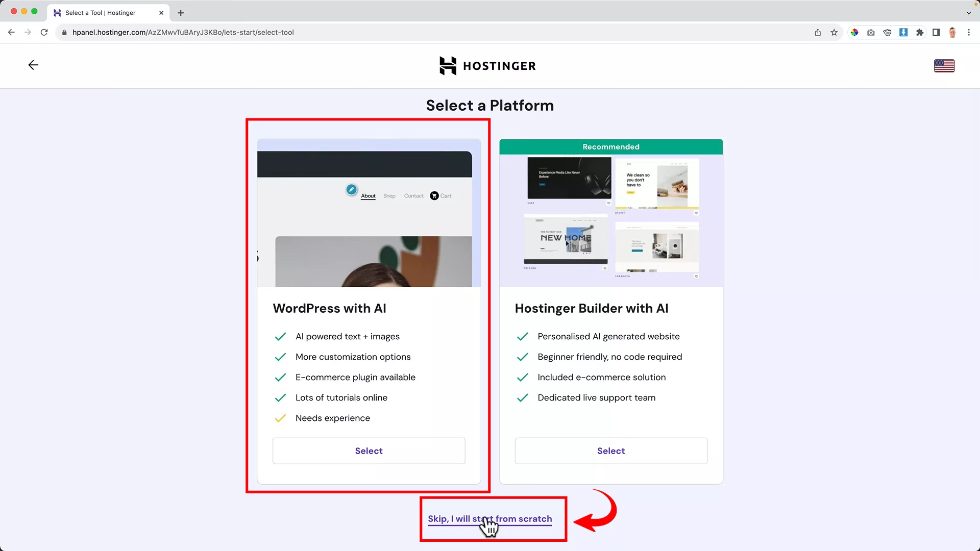Click the Skip, I will start from scratch link
The image size is (980, 551).
coord(490,518)
